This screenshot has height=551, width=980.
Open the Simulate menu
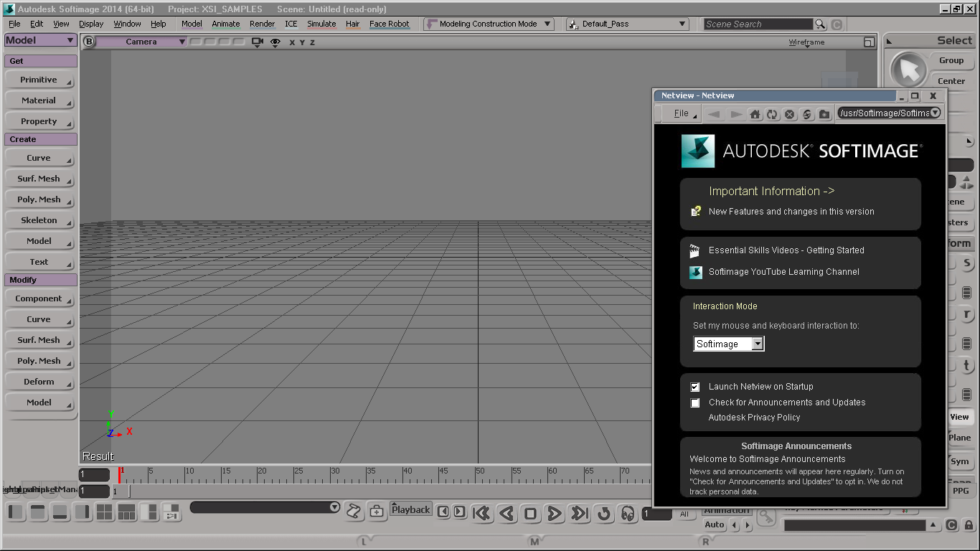pyautogui.click(x=321, y=24)
